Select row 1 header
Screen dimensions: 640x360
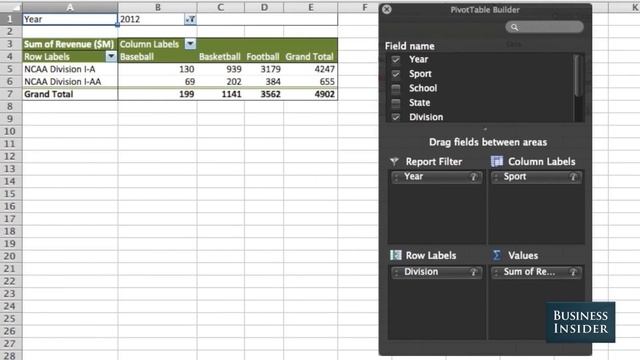pos(11,19)
